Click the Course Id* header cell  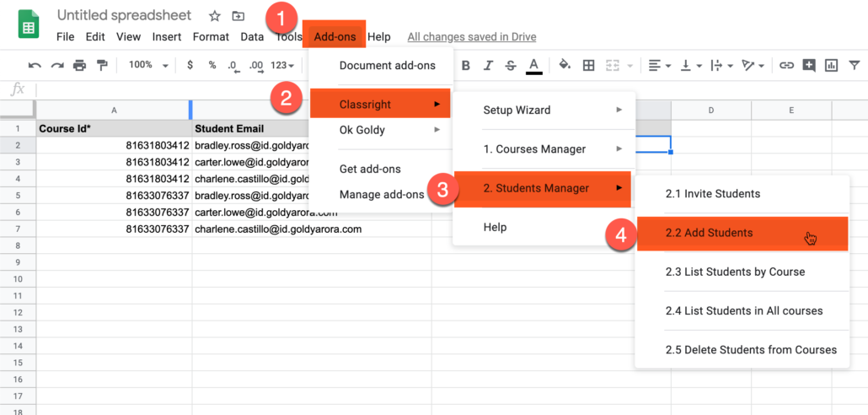coord(114,128)
